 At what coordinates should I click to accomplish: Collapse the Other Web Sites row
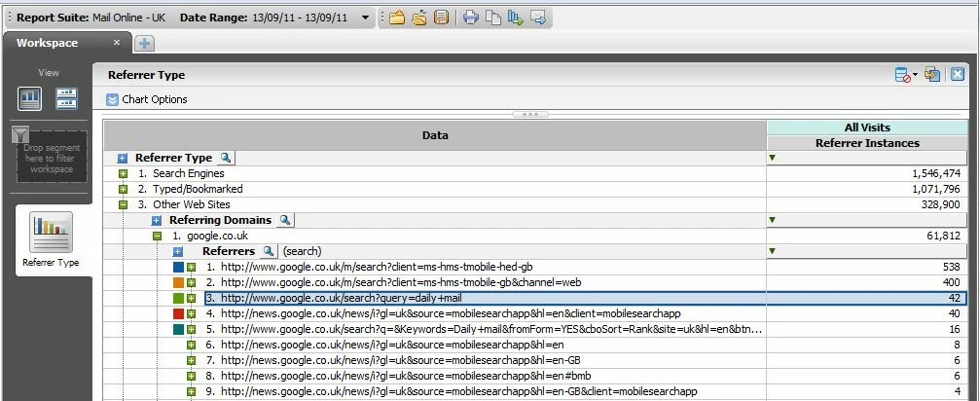[x=124, y=204]
